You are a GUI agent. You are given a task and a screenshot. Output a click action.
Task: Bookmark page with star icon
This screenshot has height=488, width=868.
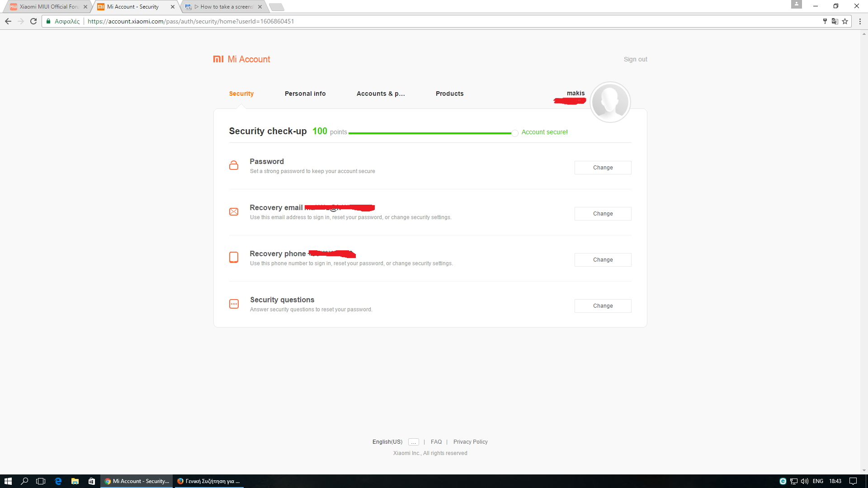click(845, 21)
